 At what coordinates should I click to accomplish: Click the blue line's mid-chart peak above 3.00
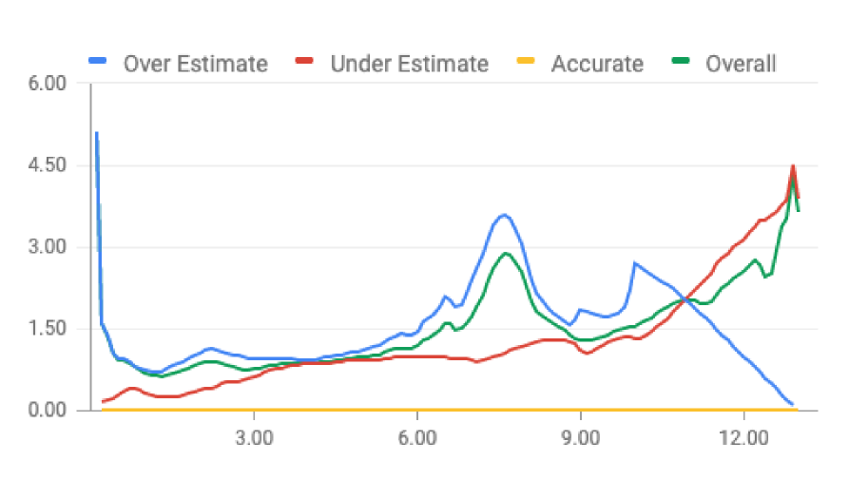pyautogui.click(x=504, y=215)
